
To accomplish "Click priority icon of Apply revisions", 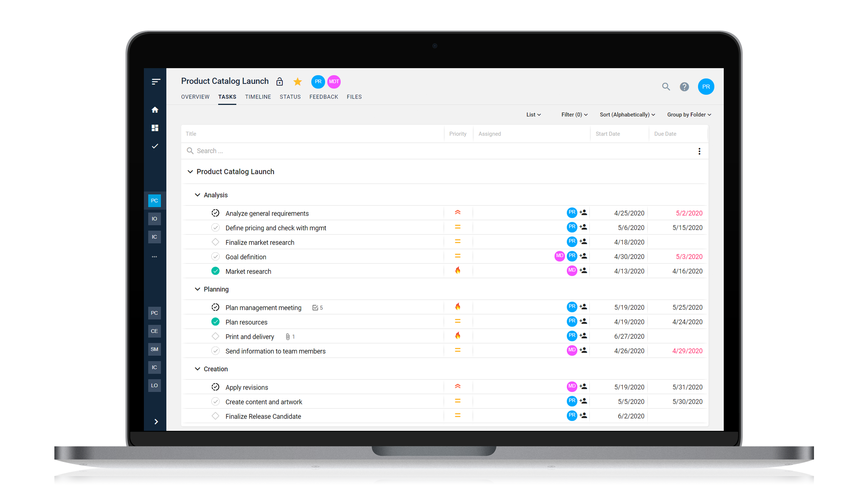I will coord(458,387).
